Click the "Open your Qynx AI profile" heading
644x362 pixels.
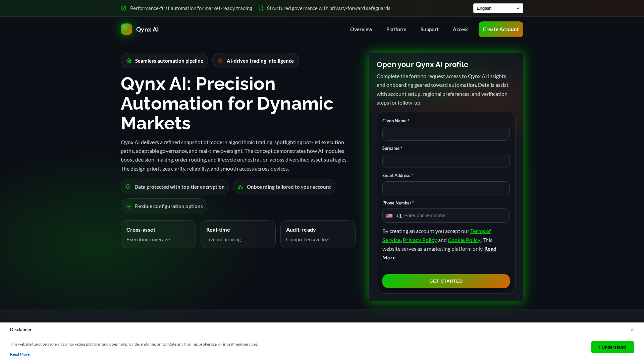(x=422, y=64)
